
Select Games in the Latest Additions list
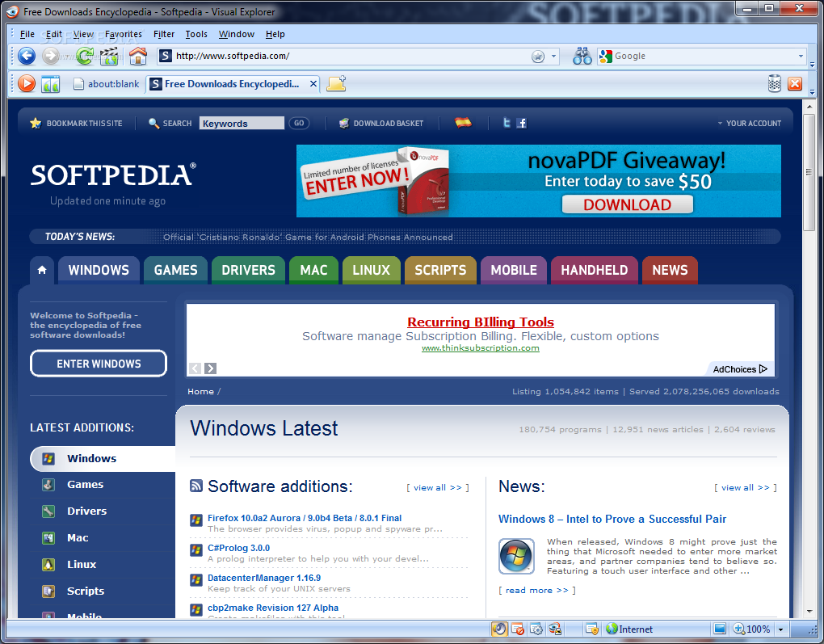85,485
